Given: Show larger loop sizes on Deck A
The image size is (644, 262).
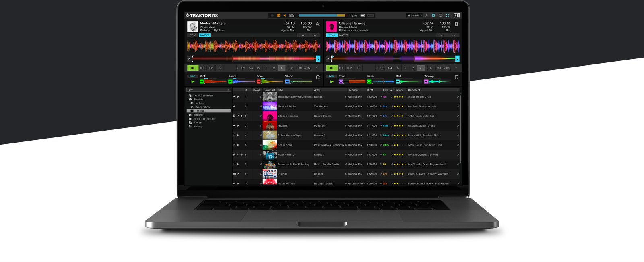Looking at the screenshot, I should tap(287, 68).
